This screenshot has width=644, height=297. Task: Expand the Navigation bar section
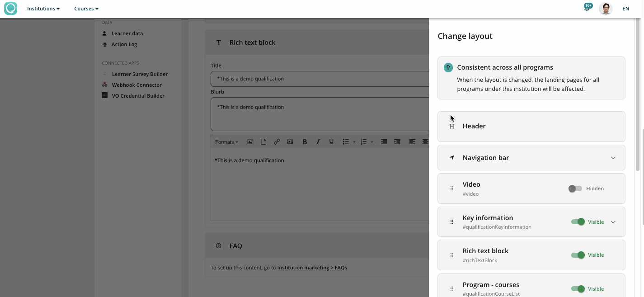(x=613, y=158)
